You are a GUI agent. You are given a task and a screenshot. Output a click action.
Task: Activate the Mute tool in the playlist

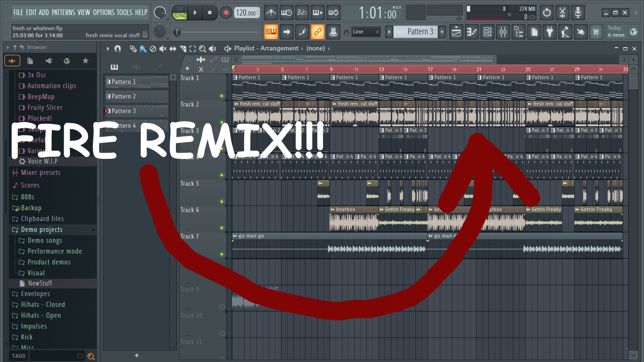(163, 48)
